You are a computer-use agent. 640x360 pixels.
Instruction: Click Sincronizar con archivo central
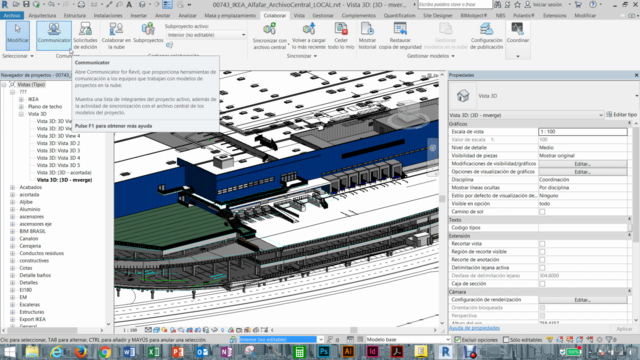coord(270,36)
